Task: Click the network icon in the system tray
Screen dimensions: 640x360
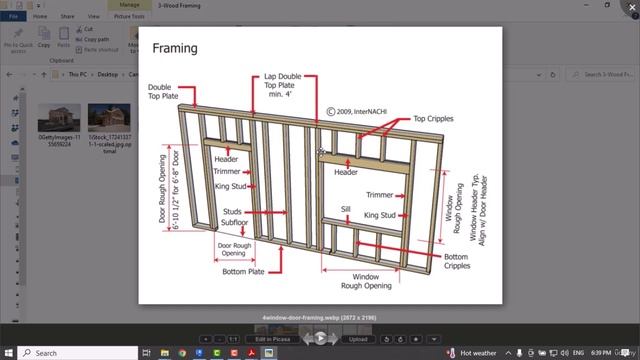Action: click(x=553, y=353)
